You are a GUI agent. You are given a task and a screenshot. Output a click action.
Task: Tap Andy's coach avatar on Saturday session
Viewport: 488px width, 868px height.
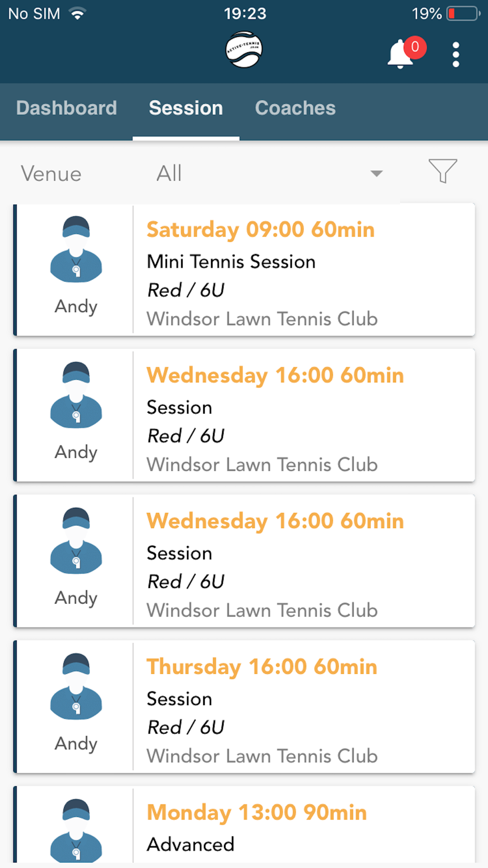(x=76, y=249)
